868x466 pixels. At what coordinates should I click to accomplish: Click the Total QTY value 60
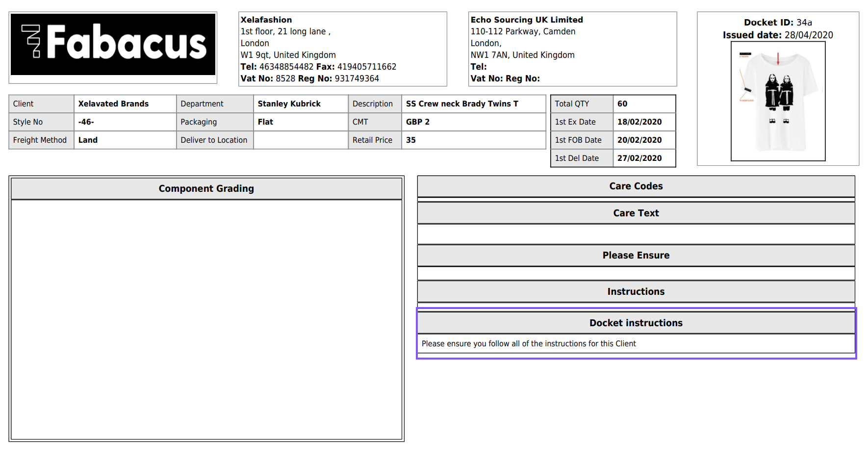coord(622,104)
